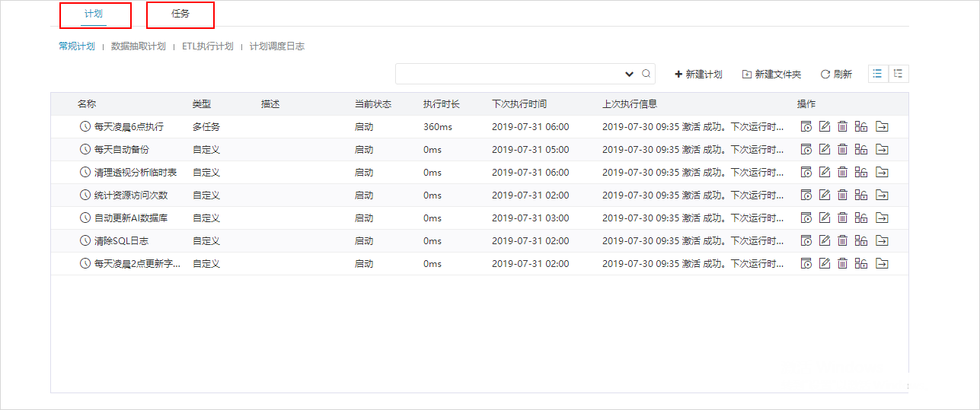This screenshot has width=980, height=410.
Task: Open resource relations for 自动更新AI数据库
Action: click(861, 218)
